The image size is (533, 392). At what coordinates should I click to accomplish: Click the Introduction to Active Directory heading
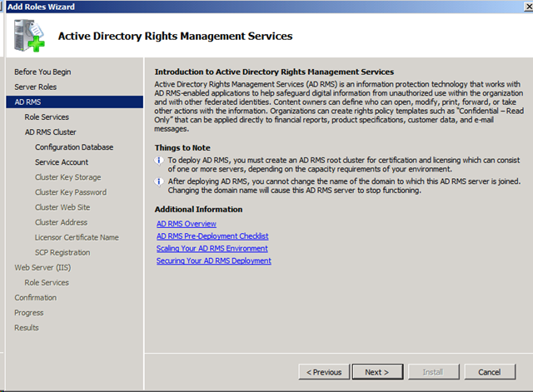coord(274,72)
